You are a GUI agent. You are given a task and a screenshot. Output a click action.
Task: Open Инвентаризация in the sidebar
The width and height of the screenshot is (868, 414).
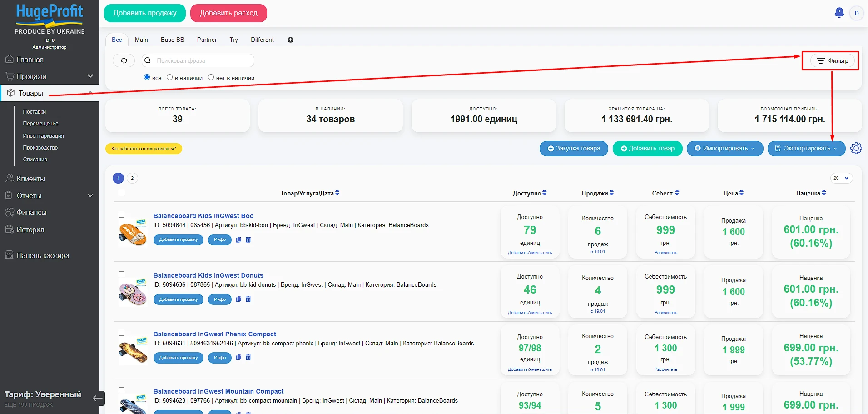click(43, 136)
